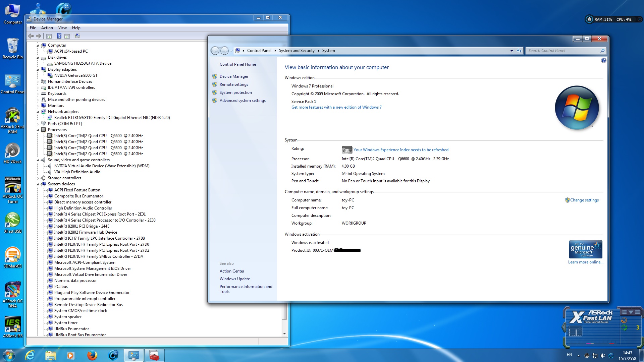Image resolution: width=644 pixels, height=362 pixels.
Task: Click the Change settings link
Action: [x=584, y=200]
